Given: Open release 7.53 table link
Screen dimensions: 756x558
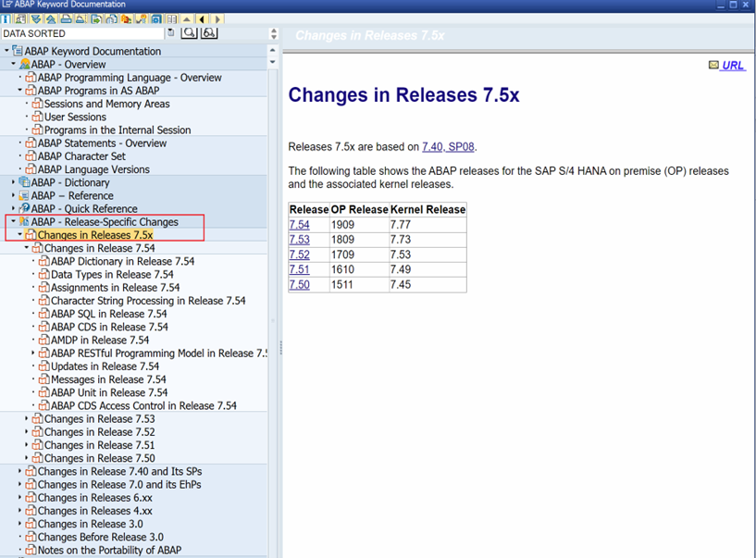Looking at the screenshot, I should coord(300,240).
